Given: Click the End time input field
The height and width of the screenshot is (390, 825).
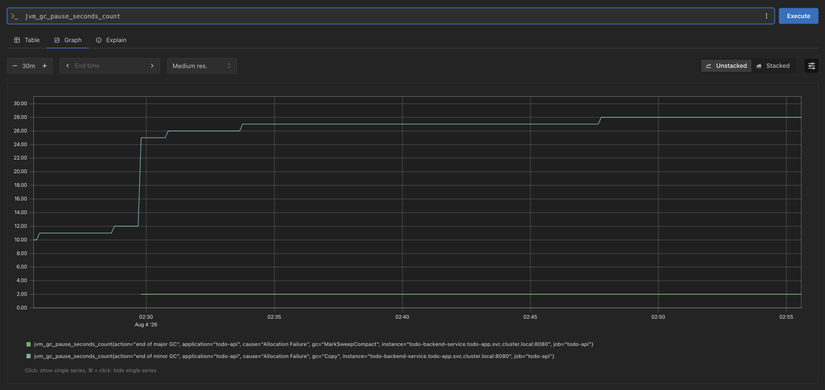Looking at the screenshot, I should 109,66.
